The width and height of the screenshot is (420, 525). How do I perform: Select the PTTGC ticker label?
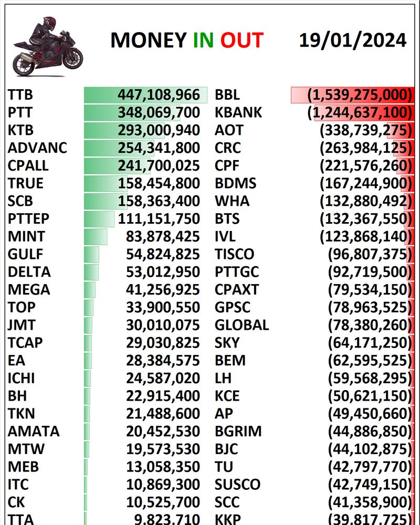pos(237,272)
